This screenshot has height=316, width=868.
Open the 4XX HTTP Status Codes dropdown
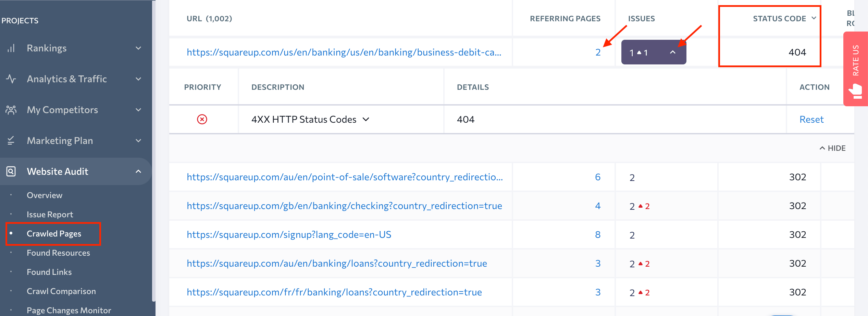click(x=366, y=119)
